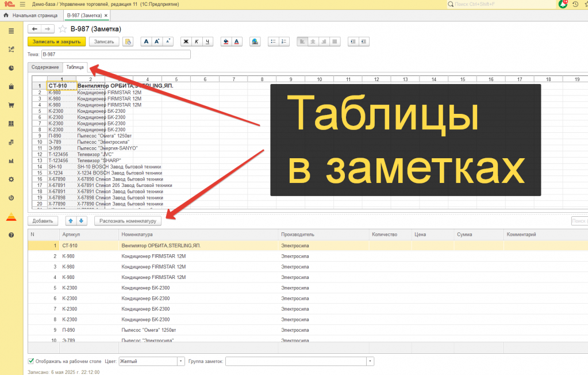Image resolution: width=588 pixels, height=375 pixels.
Task: Go back with the left arrow button
Action: [34, 29]
